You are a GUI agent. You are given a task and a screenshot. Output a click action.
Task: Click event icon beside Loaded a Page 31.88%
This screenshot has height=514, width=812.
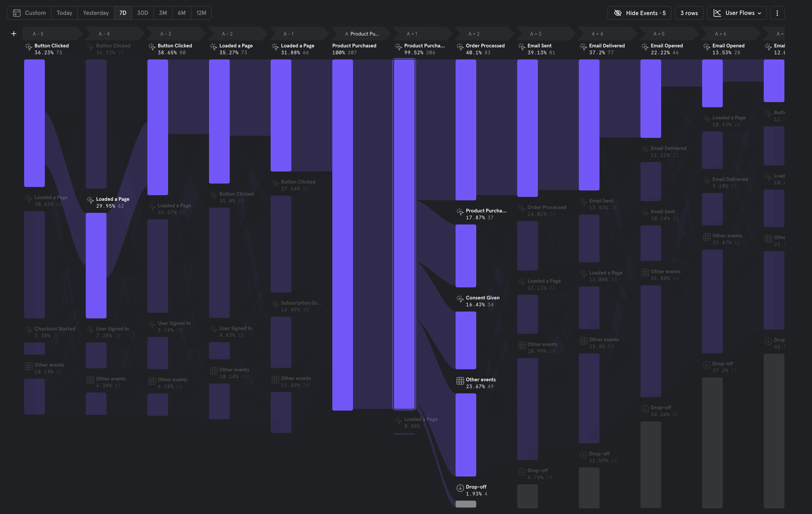click(275, 47)
